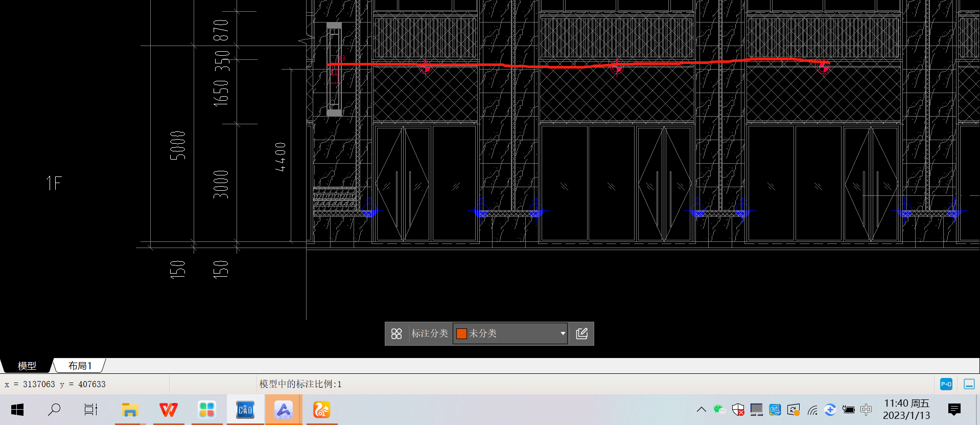Open the Intel graphics tray icon
Screen dimensions: 980x425
[775, 410]
